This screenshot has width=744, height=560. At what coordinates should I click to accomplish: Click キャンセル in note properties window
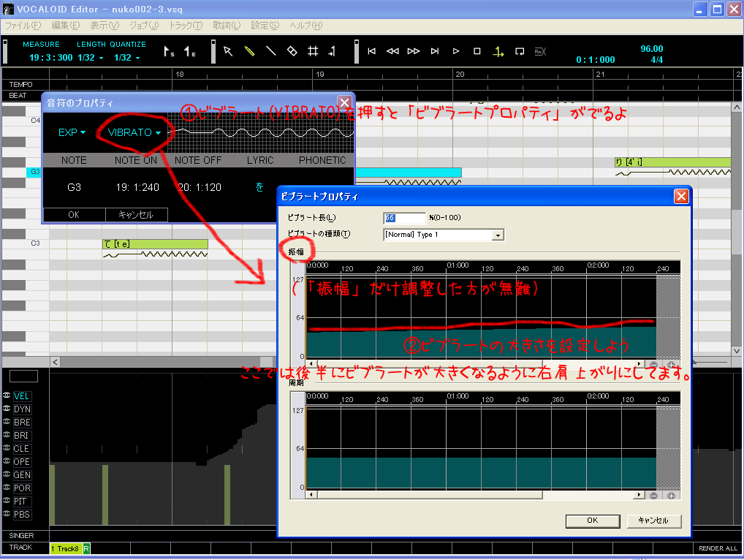pos(136,214)
